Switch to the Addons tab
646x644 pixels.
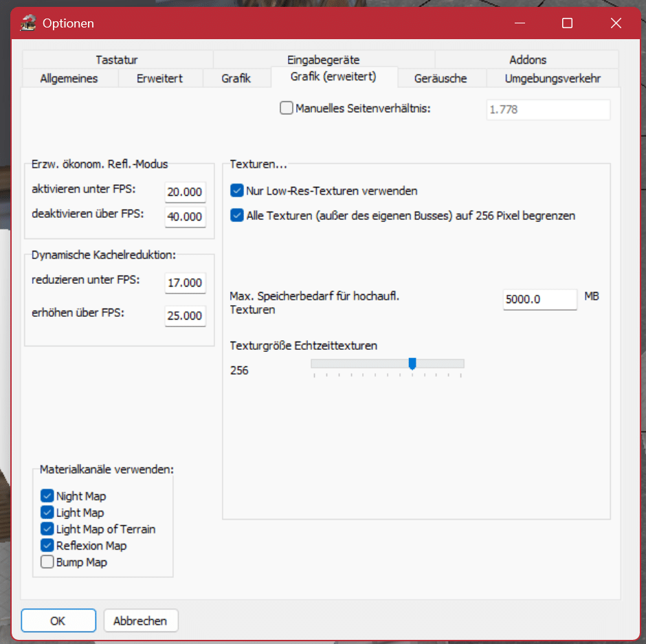click(527, 60)
